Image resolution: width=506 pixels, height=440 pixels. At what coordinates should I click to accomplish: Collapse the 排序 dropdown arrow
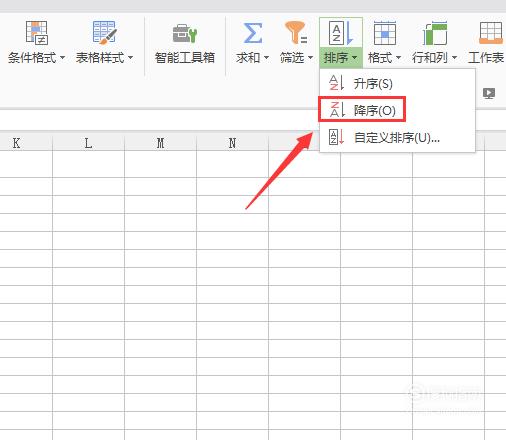[354, 58]
